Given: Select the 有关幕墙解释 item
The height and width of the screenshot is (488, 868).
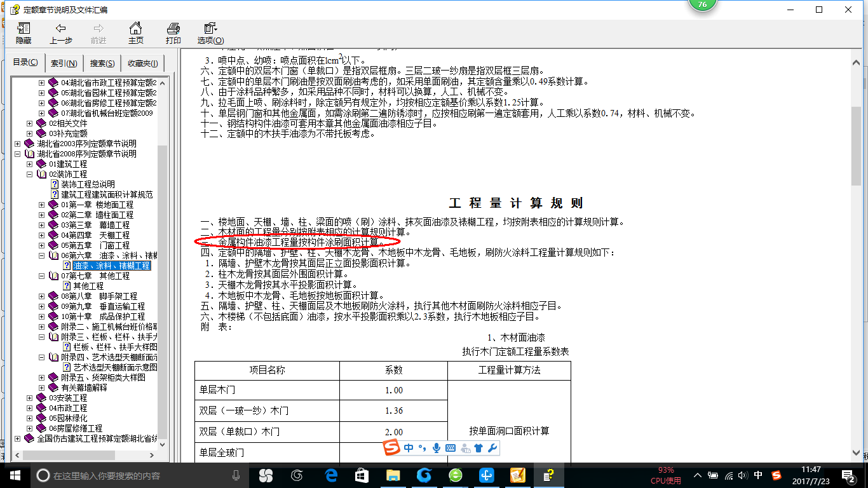Looking at the screenshot, I should click(x=84, y=388).
